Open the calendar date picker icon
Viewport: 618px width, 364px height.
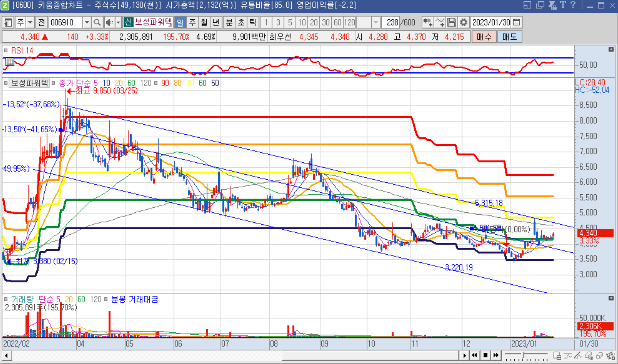(516, 23)
